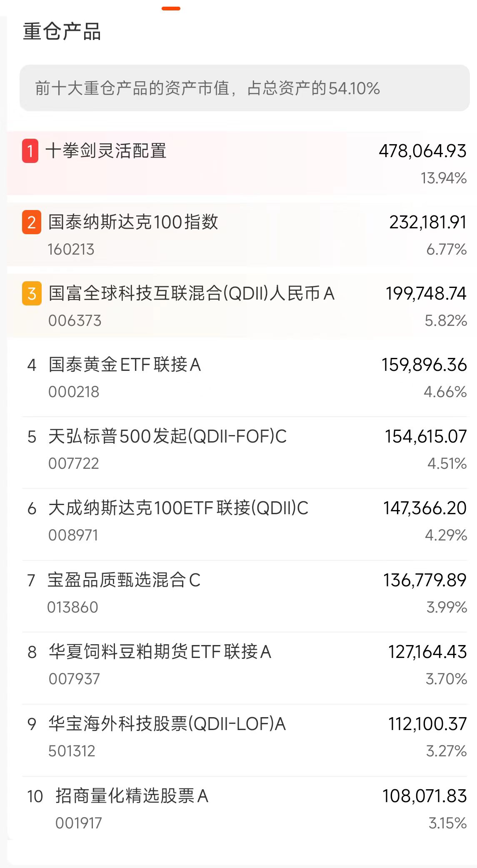Select 华宝海外科技股票(QDII-LOF)A row
The width and height of the screenshot is (477, 868).
[245, 737]
